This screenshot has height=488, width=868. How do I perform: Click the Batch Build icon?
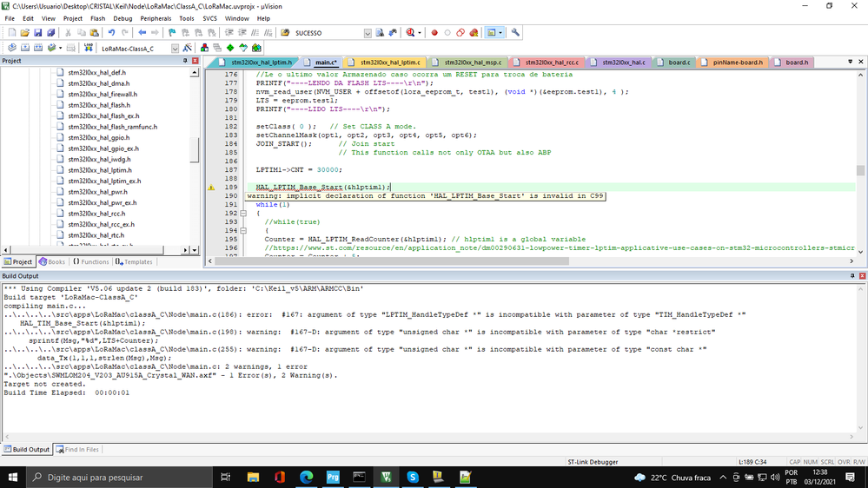pyautogui.click(x=51, y=48)
